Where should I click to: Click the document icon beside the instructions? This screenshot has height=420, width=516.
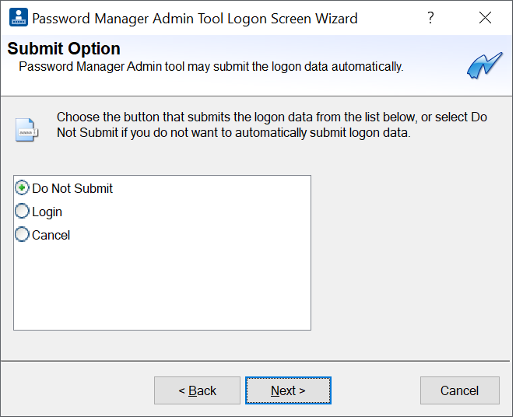25,129
